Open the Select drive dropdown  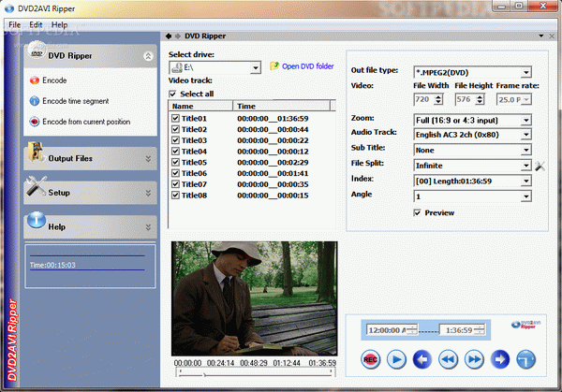(x=256, y=67)
